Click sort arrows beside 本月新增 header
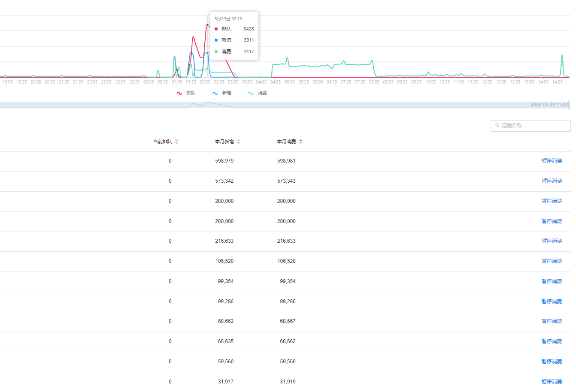 tap(239, 142)
